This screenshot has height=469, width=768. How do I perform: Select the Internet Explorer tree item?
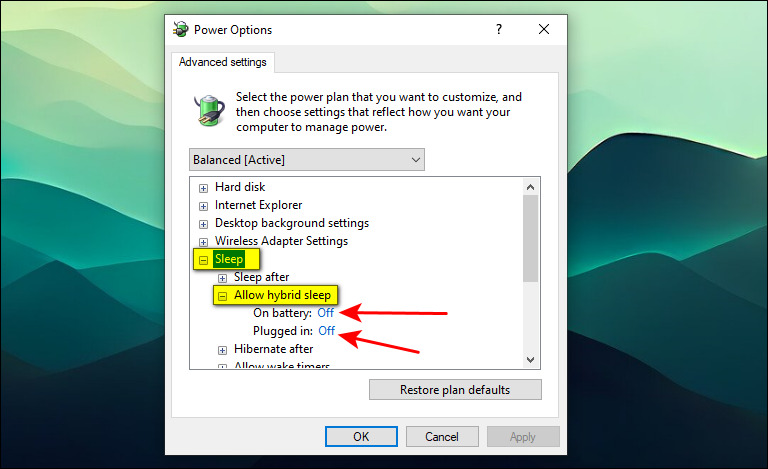pyautogui.click(x=258, y=205)
